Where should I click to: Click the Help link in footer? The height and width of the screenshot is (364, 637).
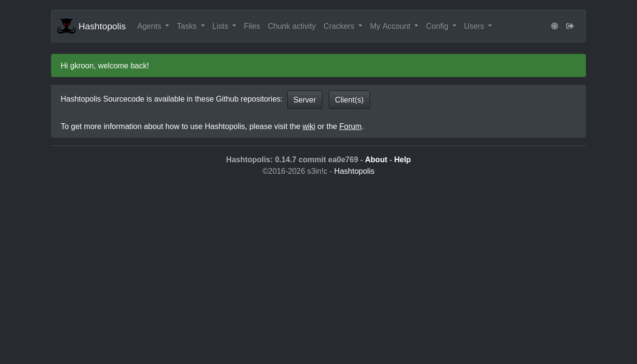click(x=402, y=159)
